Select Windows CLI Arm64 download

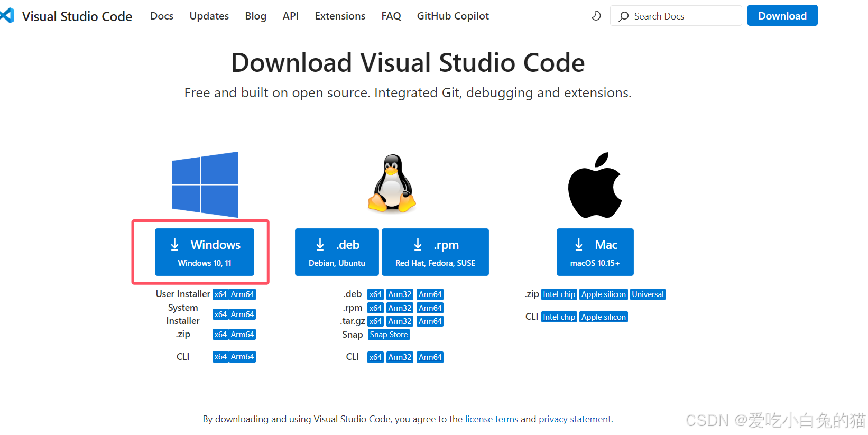point(243,357)
